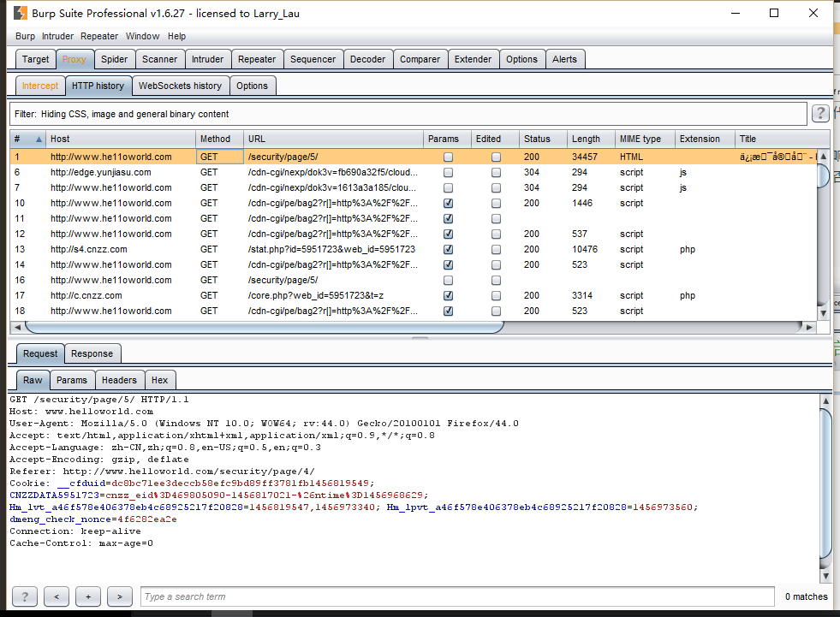Open the Window menu
Screen dimensions: 840x617
coord(142,36)
